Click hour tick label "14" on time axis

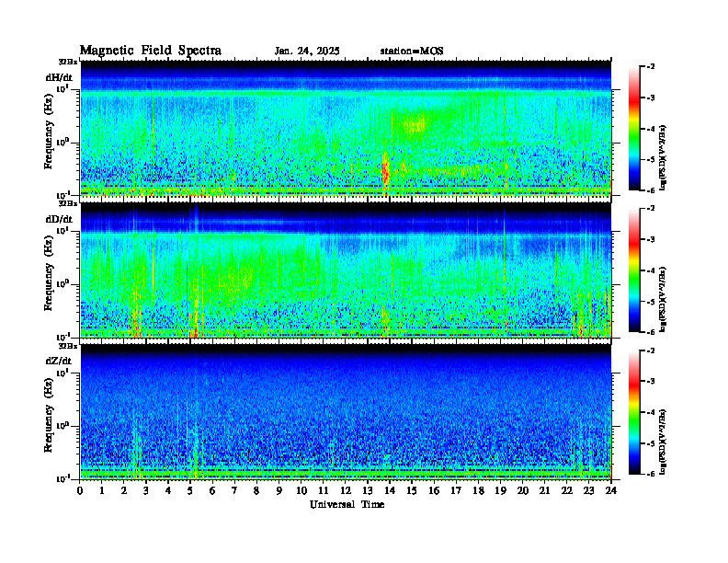(390, 490)
